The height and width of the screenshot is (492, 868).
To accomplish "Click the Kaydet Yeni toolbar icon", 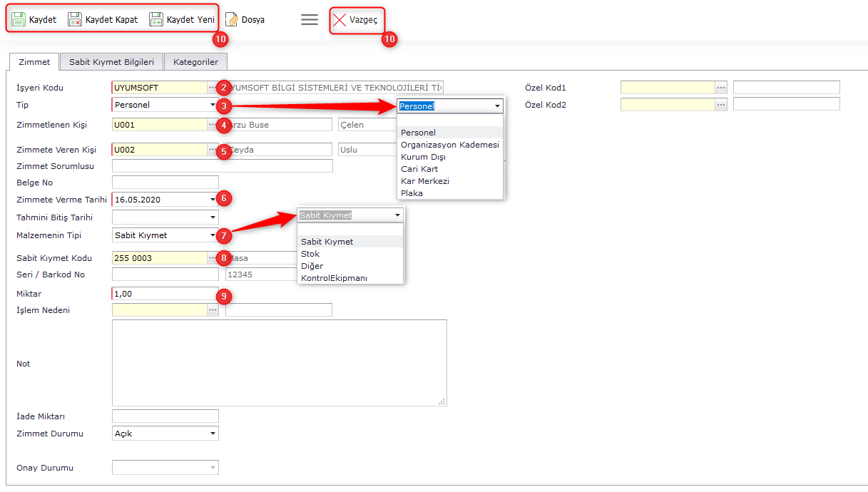I will click(156, 20).
